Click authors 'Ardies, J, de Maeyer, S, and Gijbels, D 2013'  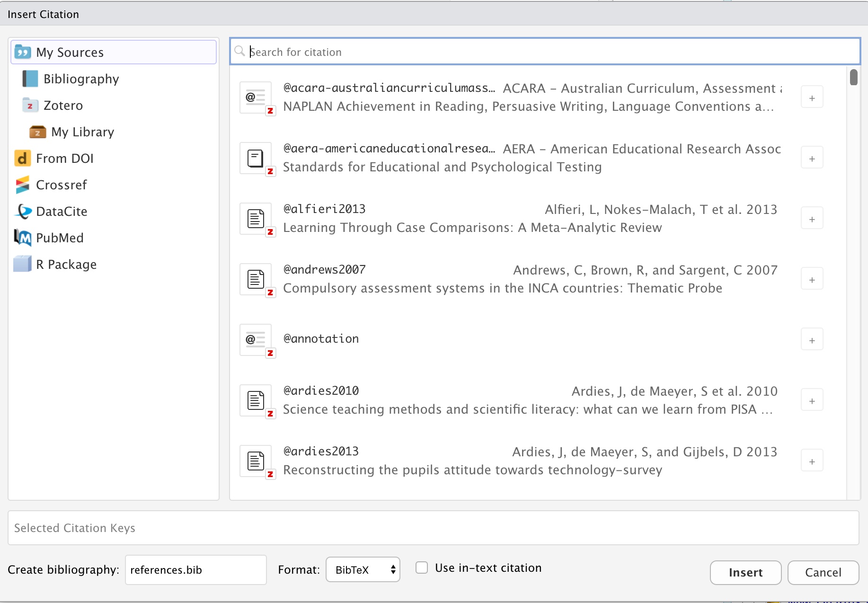(x=645, y=452)
